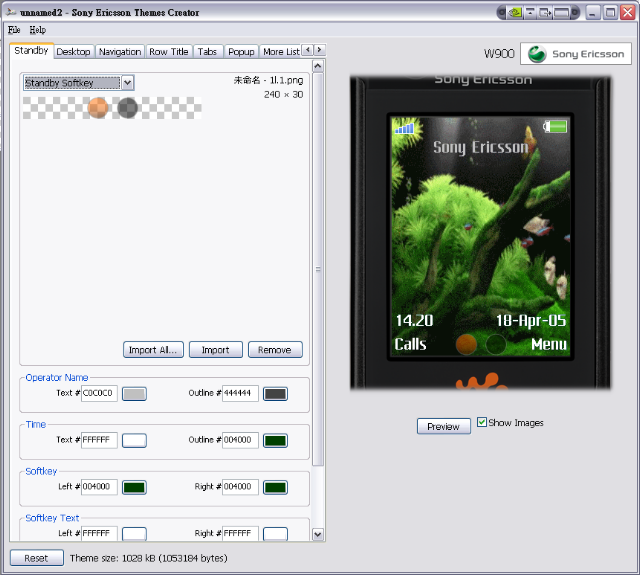Open the Row Title tab
Viewport: 640px width, 575px height.
(169, 52)
